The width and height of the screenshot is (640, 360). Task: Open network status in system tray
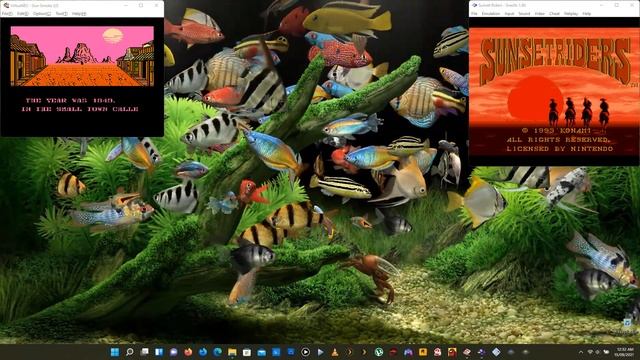[591, 352]
